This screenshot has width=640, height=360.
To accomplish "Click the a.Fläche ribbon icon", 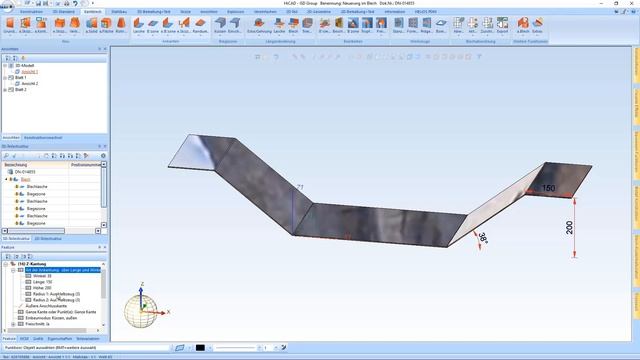I will point(106,23).
